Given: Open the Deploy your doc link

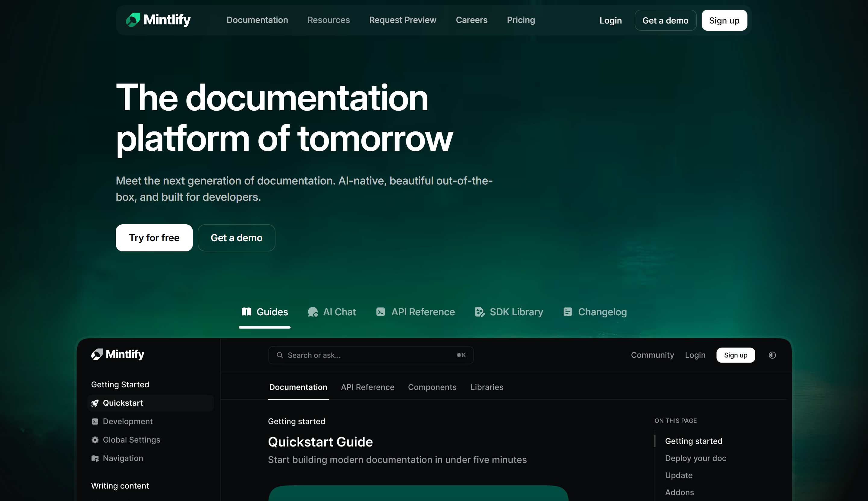Looking at the screenshot, I should (696, 458).
